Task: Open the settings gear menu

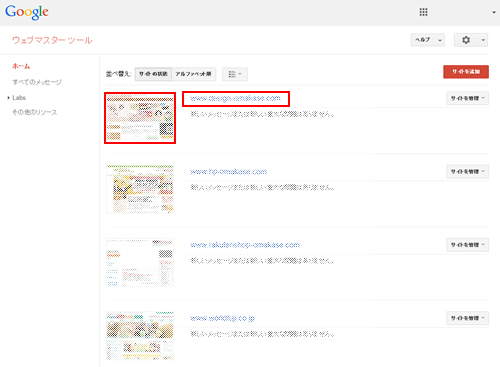Action: pyautogui.click(x=471, y=40)
